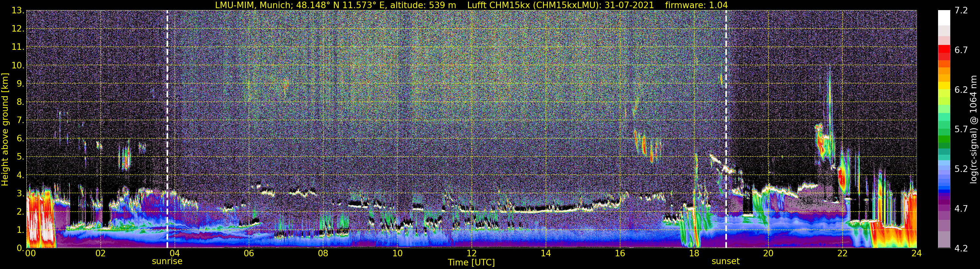This screenshot has width=980, height=269.
Task: Click the plot title starting 'LMU-MIM, Munich'
Action: (x=471, y=5)
